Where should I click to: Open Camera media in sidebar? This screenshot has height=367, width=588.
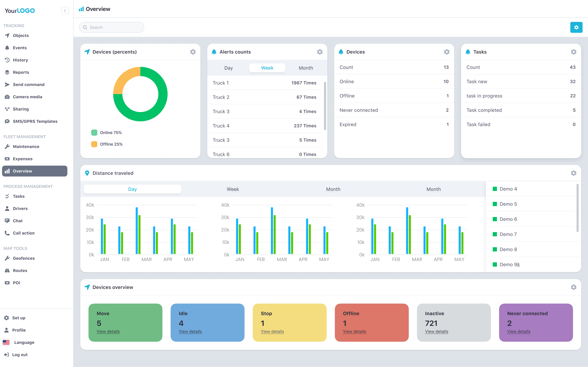27,97
